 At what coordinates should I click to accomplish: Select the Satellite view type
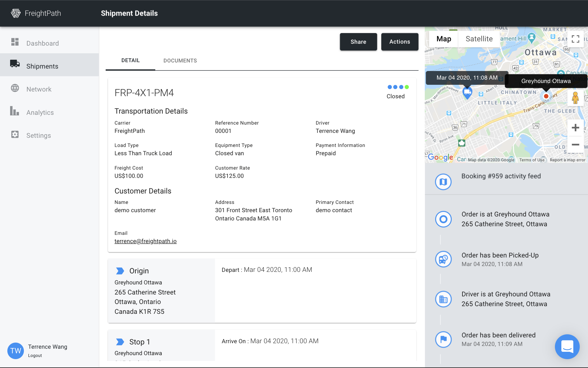(x=479, y=39)
